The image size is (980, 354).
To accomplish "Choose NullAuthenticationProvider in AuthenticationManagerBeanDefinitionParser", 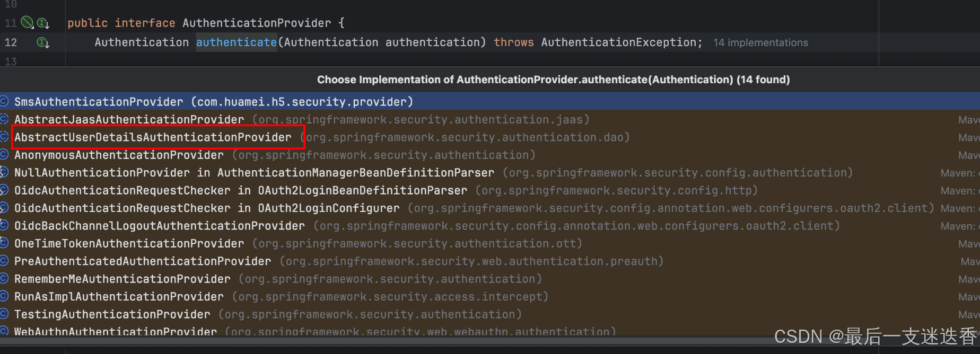I will click(490, 173).
